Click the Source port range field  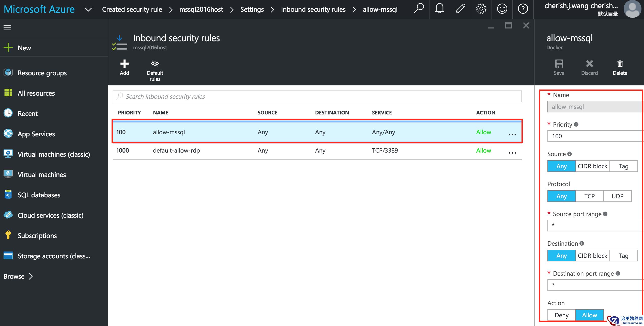[x=595, y=226]
